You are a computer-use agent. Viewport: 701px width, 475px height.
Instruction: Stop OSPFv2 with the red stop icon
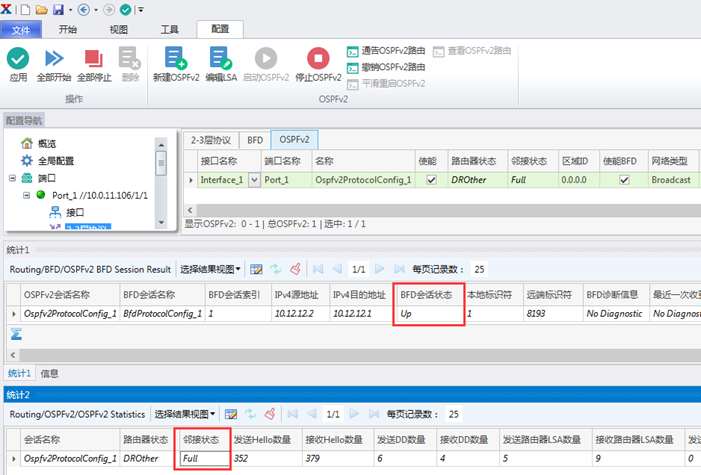tap(318, 58)
